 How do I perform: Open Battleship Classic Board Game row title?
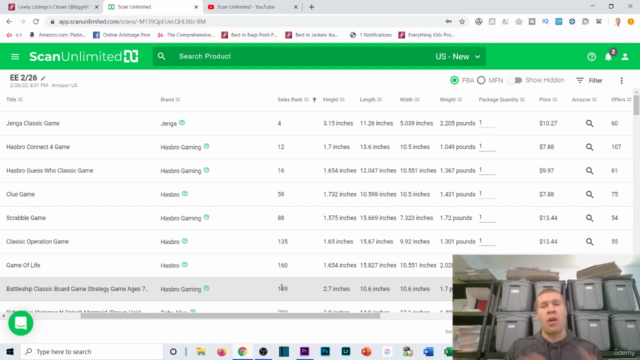tap(77, 289)
